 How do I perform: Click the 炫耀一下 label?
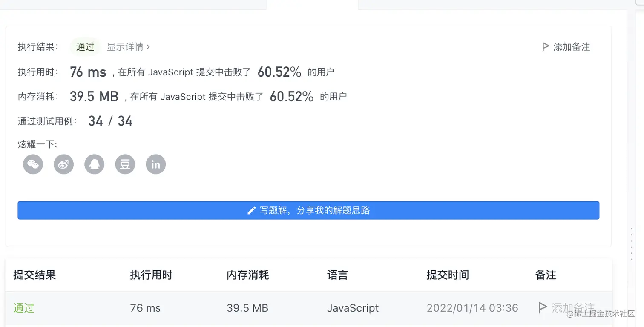(37, 144)
